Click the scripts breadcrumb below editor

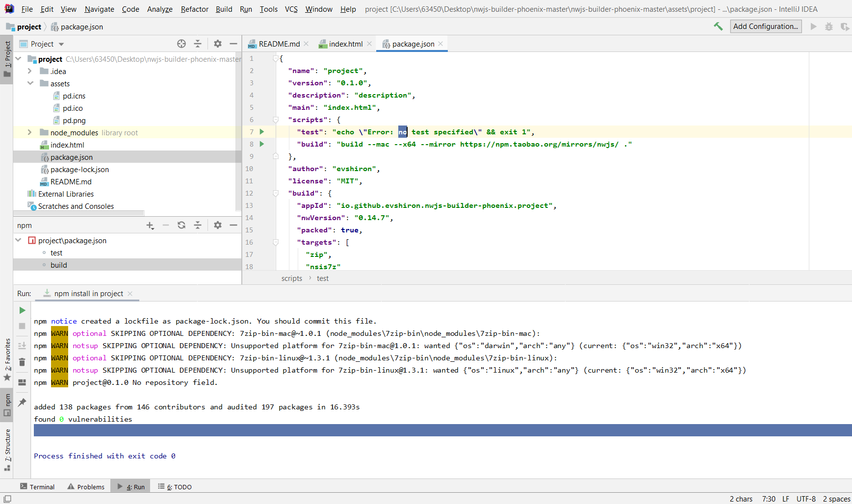point(292,278)
